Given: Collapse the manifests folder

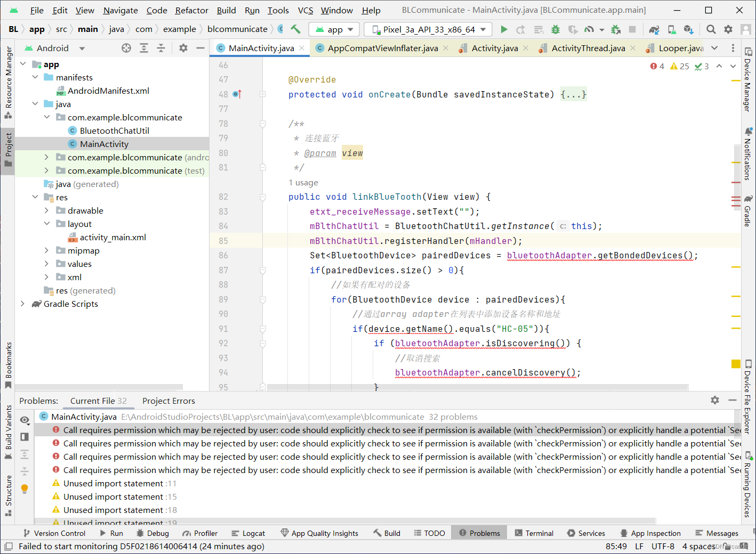Looking at the screenshot, I should pyautogui.click(x=35, y=77).
